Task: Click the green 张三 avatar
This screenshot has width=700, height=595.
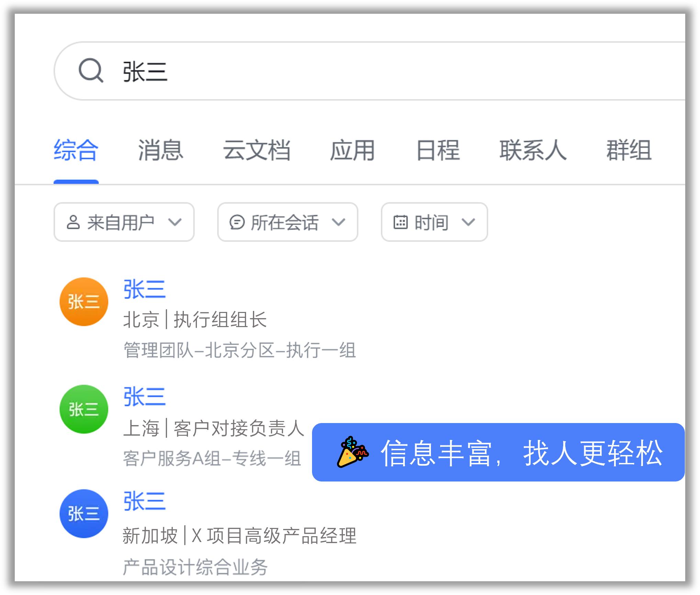Action: tap(84, 409)
